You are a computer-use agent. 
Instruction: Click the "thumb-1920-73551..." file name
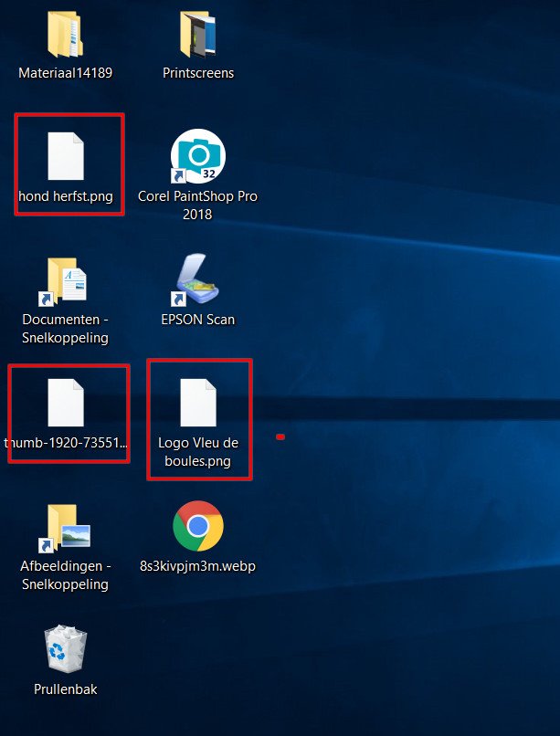click(66, 442)
